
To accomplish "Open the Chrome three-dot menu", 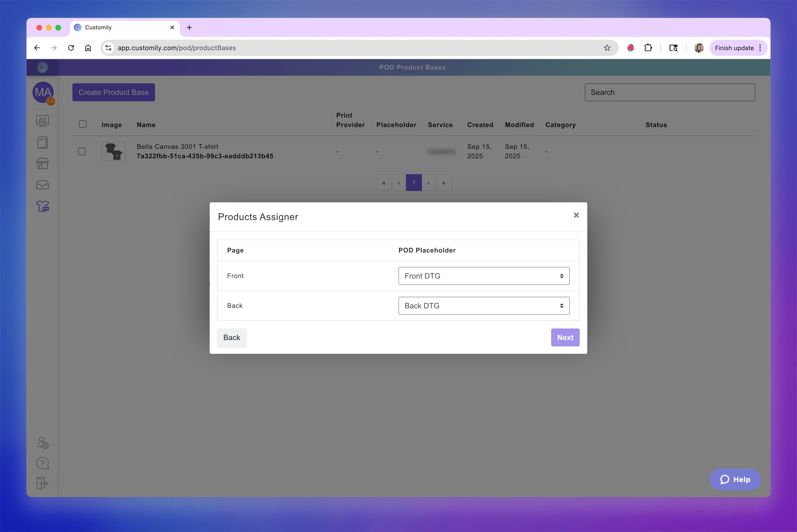I will pyautogui.click(x=760, y=48).
